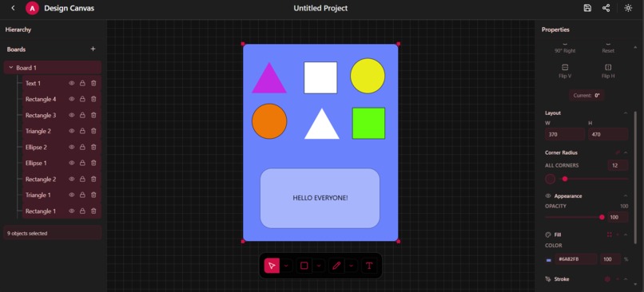644x292 pixels.
Task: Add a new board with the plus icon
Action: [x=93, y=49]
